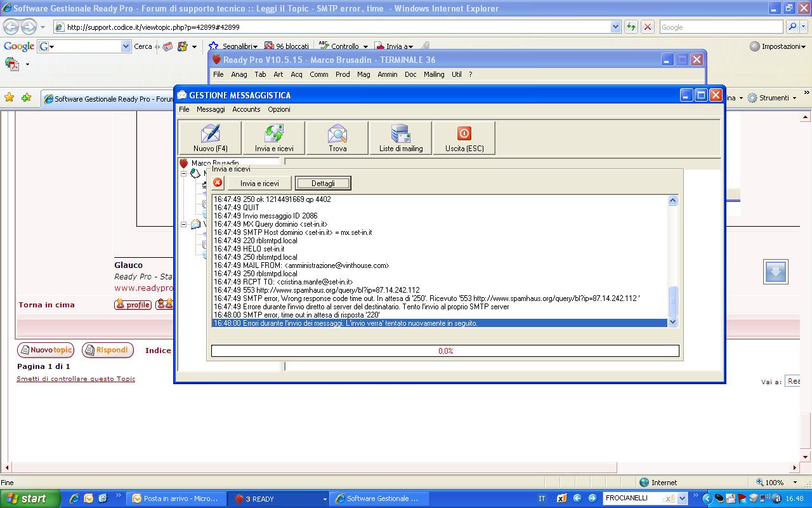Open the Google toolbar search box dropdown

click(x=126, y=46)
